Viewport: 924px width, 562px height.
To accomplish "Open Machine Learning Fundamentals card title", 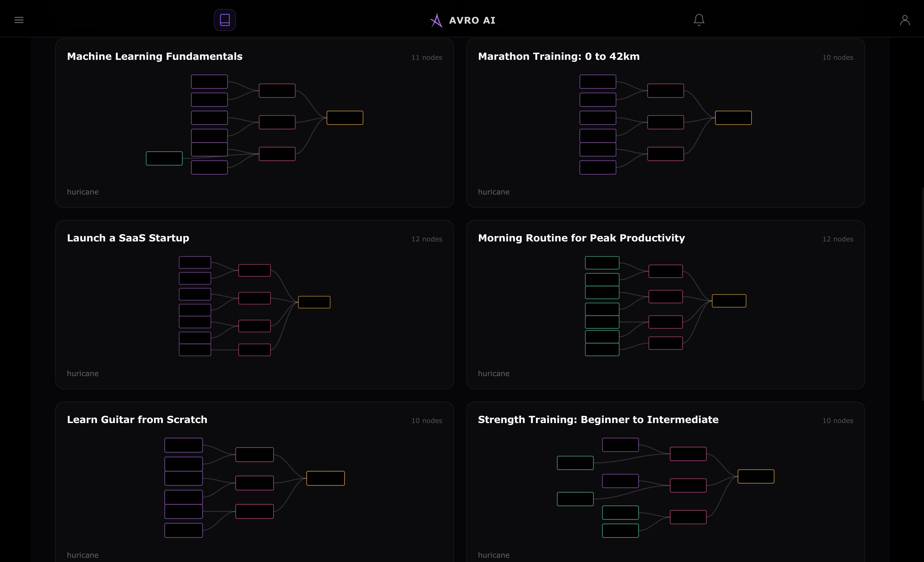I will [155, 56].
